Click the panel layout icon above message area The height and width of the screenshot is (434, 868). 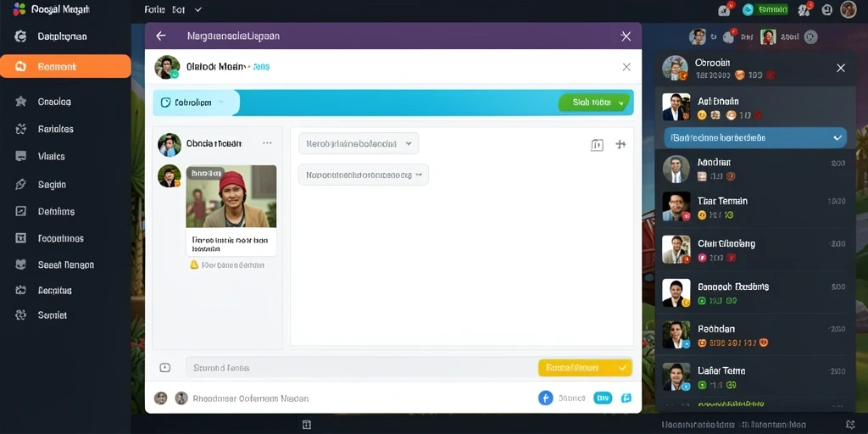597,145
